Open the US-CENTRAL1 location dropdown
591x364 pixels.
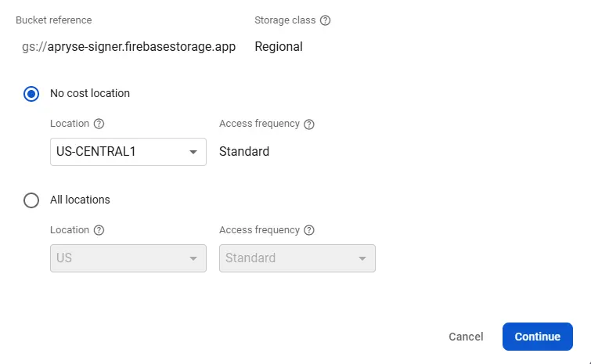128,152
